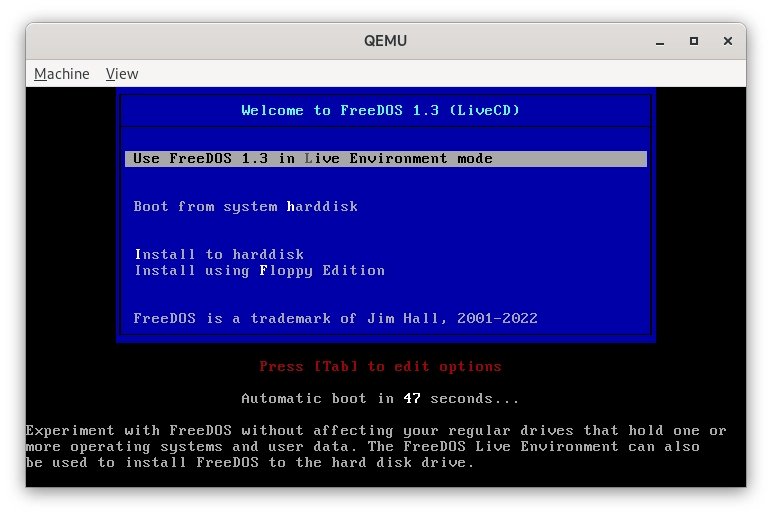Click the Press [Tab] to edit options text
Viewport: 772px width, 516px height.
[x=380, y=366]
